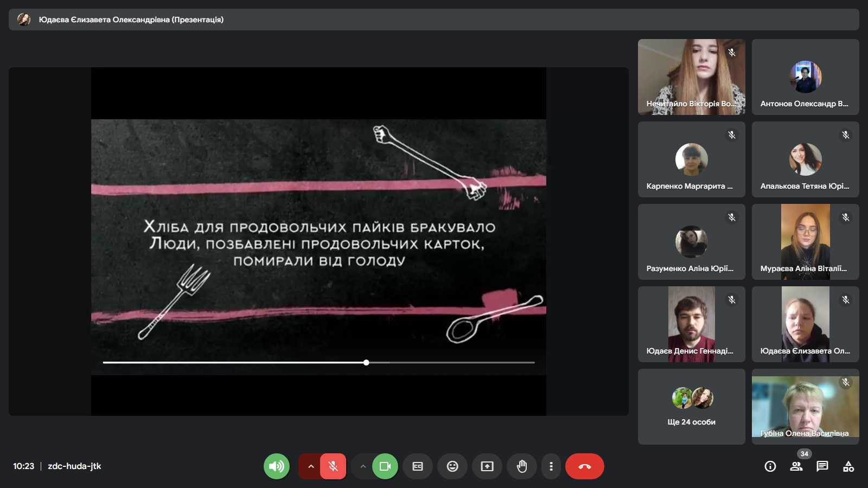This screenshot has width=868, height=488.
Task: Click the meeting clock 10:23
Action: 23,466
